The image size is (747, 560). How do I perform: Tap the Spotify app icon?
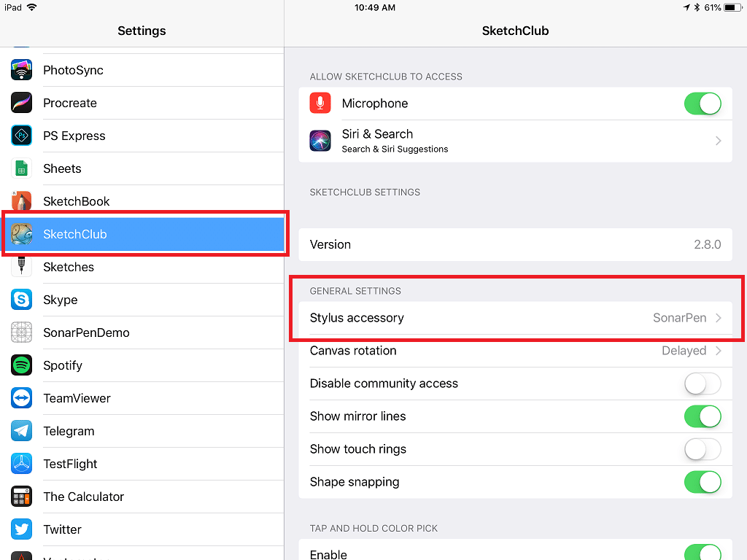click(x=22, y=365)
